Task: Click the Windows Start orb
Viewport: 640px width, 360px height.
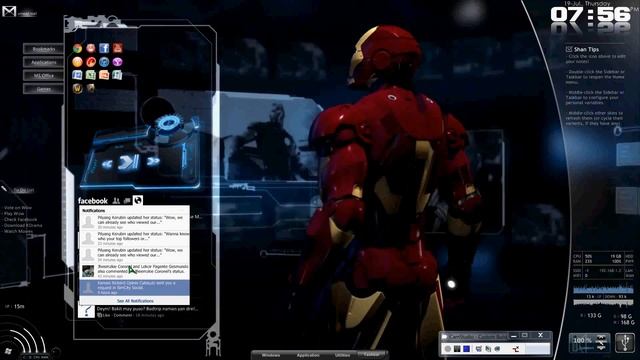Action: coord(8,351)
